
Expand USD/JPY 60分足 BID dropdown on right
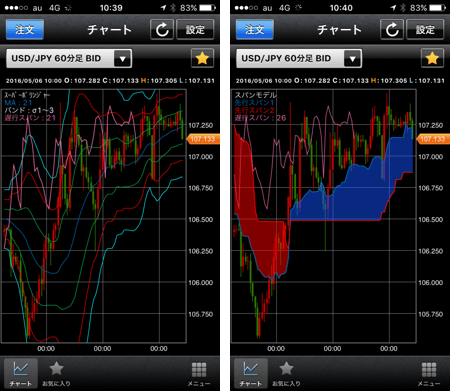299,59
